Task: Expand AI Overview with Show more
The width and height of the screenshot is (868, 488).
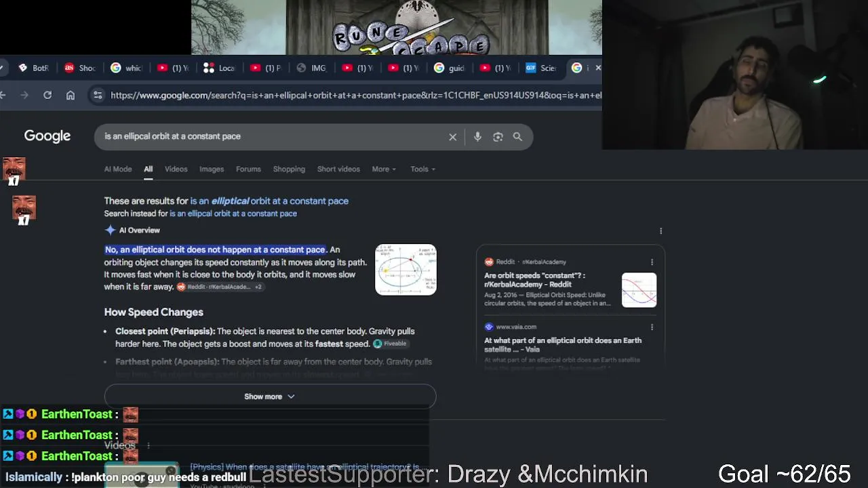Action: [x=270, y=396]
